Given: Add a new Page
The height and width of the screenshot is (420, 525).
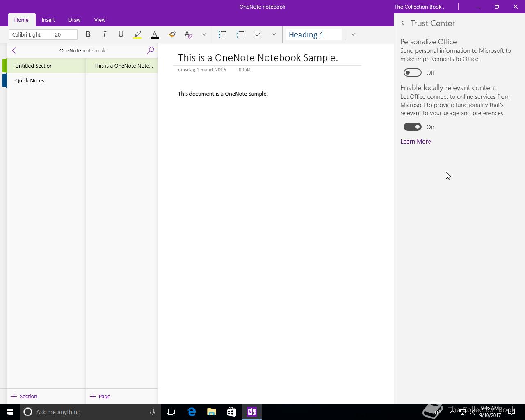Looking at the screenshot, I should click(x=100, y=396).
